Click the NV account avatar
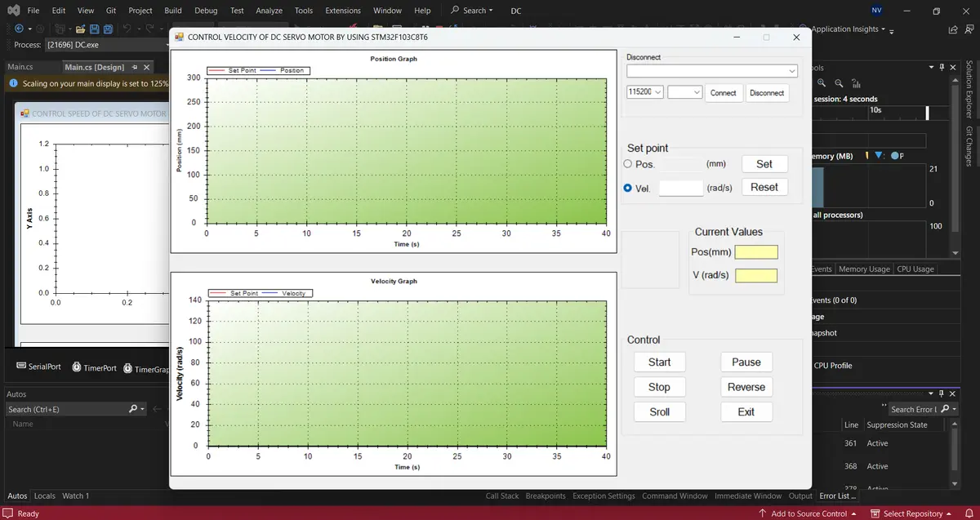The width and height of the screenshot is (980, 520). (876, 11)
